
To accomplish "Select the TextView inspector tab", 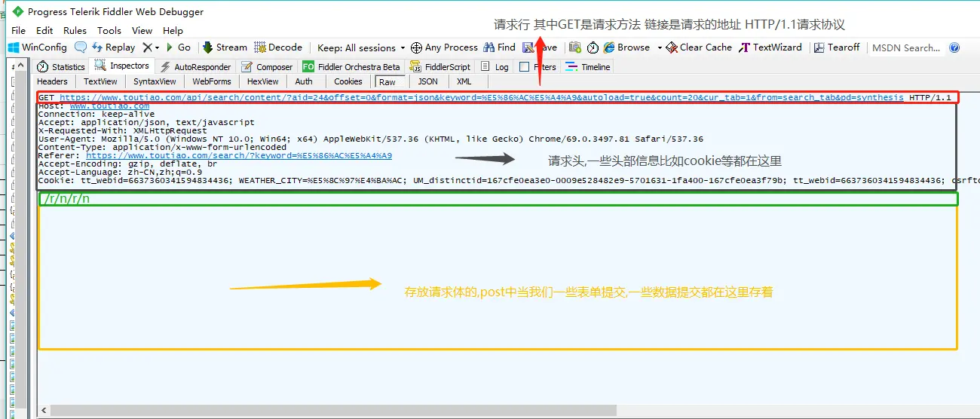I will [100, 81].
